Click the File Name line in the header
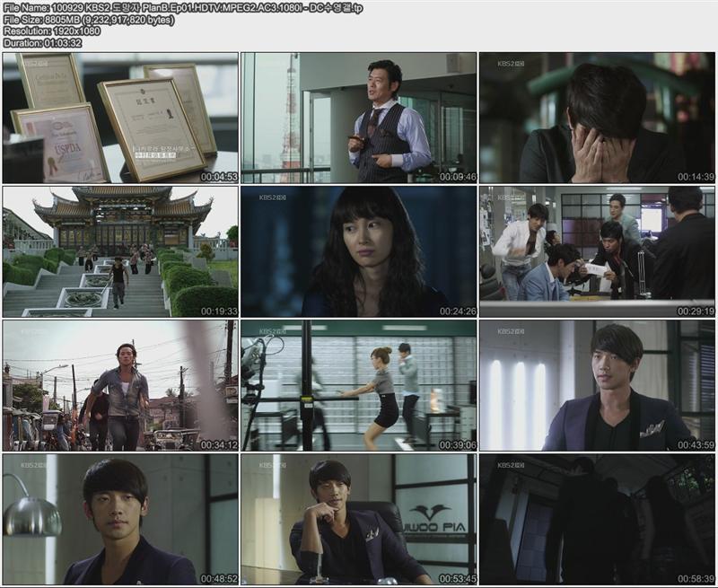Viewport: 718px width, 588px height. [x=183, y=8]
